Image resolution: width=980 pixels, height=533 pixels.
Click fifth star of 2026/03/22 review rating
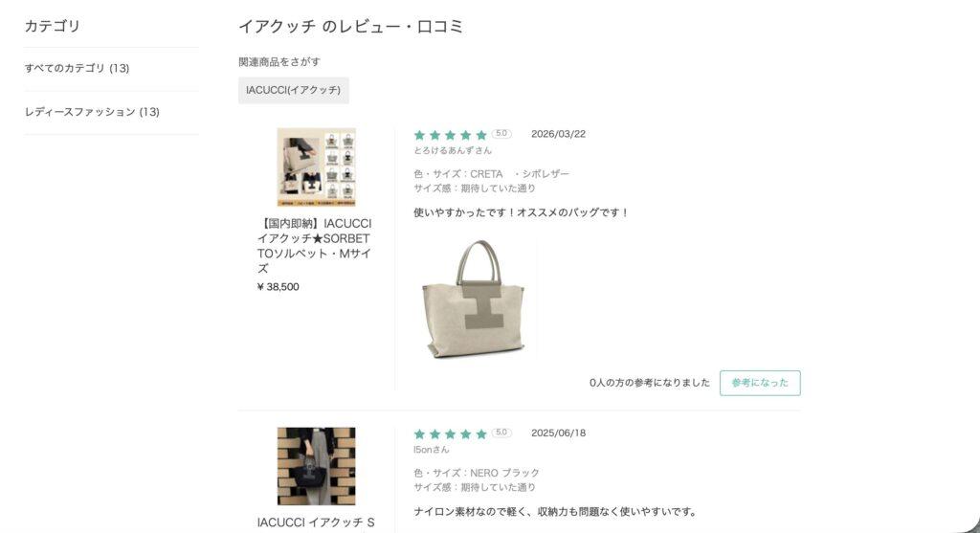pos(480,135)
